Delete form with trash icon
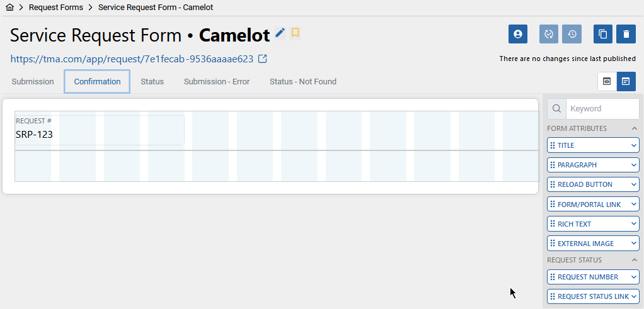644x309 pixels. coord(626,34)
